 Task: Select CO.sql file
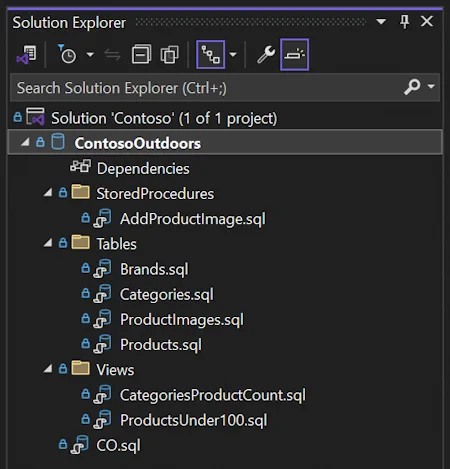[x=118, y=445]
